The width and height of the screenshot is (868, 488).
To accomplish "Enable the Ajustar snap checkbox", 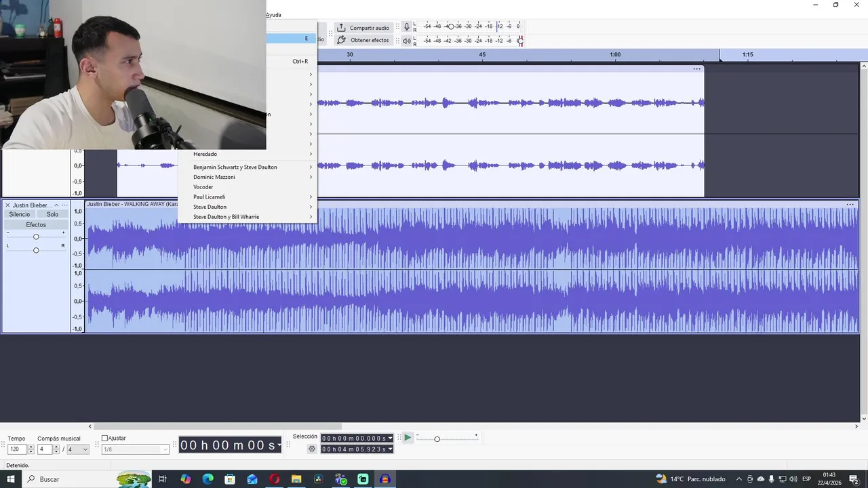I will pos(104,439).
